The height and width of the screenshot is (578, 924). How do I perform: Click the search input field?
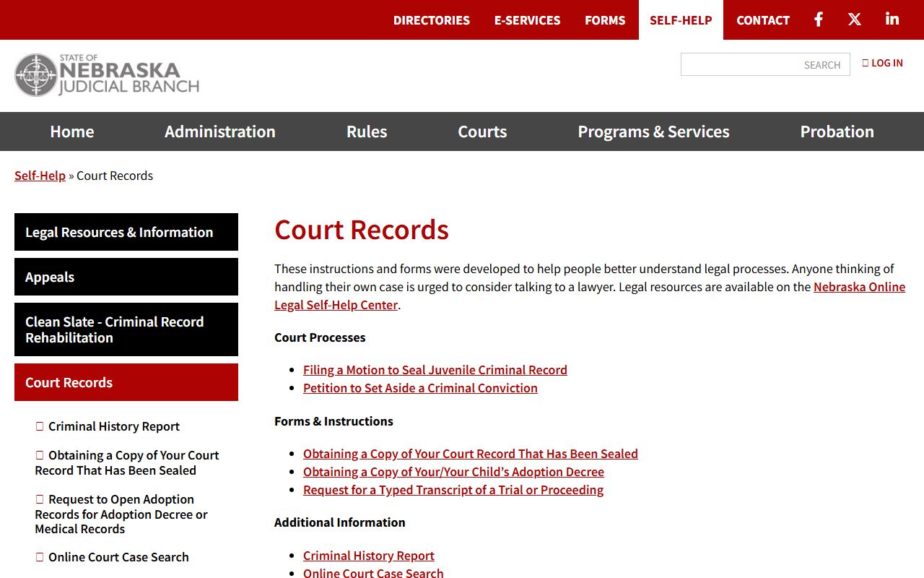point(765,64)
